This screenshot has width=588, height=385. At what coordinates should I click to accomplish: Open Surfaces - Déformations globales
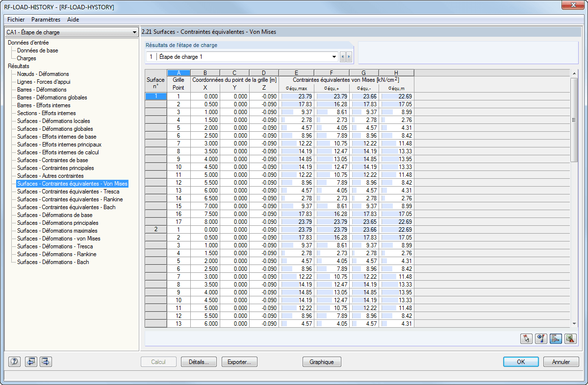pyautogui.click(x=55, y=129)
